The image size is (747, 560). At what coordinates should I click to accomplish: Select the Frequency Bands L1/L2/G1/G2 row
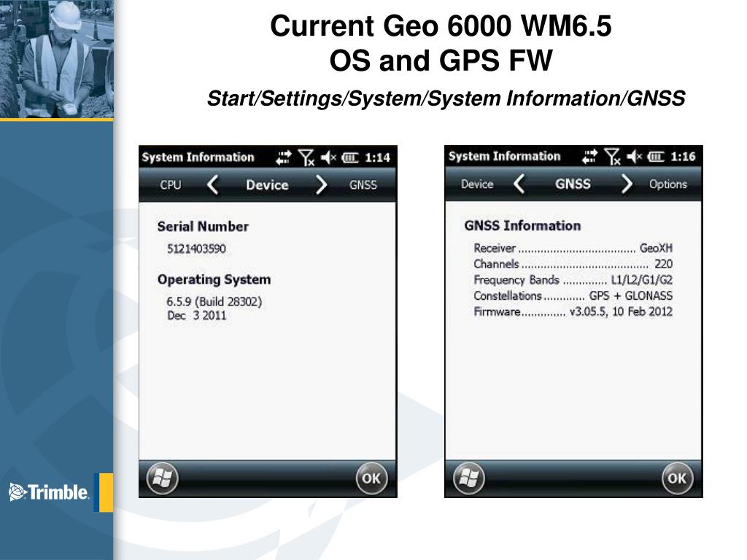coord(573,280)
